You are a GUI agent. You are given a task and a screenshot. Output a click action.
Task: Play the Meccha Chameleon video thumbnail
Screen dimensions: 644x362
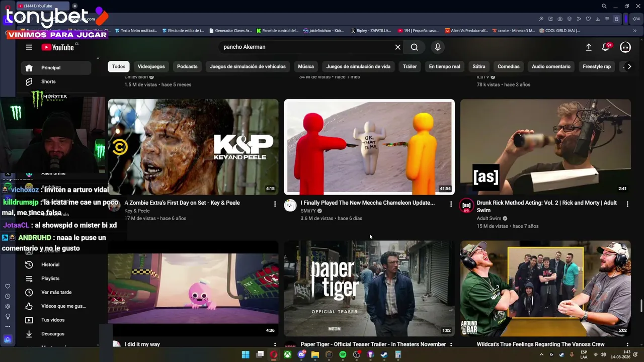369,147
